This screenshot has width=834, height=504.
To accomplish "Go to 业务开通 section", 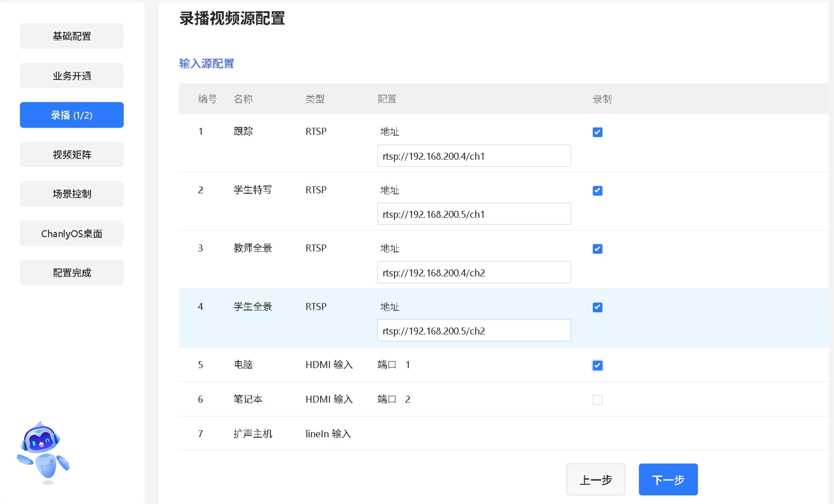I will pyautogui.click(x=72, y=76).
